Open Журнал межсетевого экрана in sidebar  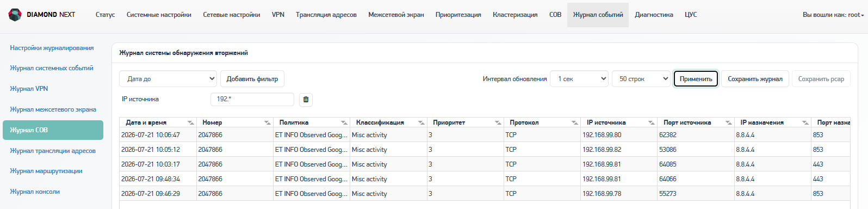(x=53, y=109)
